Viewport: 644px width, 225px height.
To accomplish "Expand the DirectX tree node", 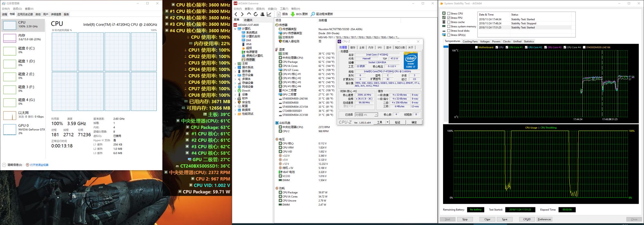I will coord(235,91).
